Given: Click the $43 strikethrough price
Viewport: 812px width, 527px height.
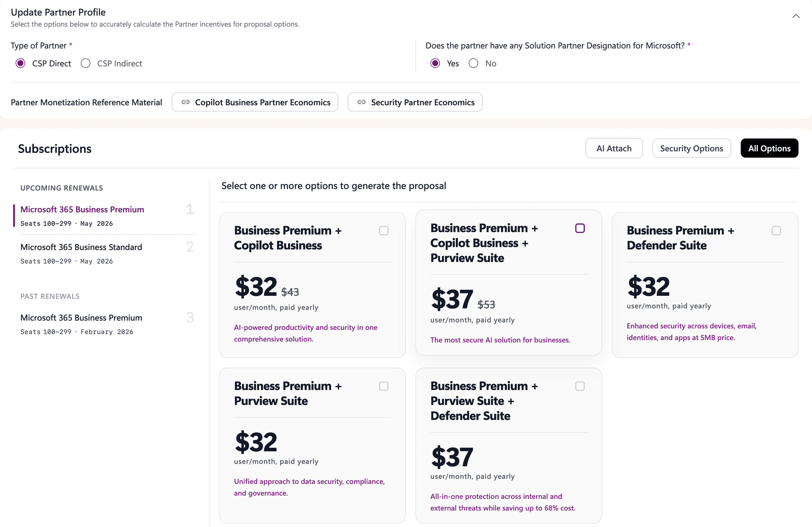Looking at the screenshot, I should tap(290, 292).
